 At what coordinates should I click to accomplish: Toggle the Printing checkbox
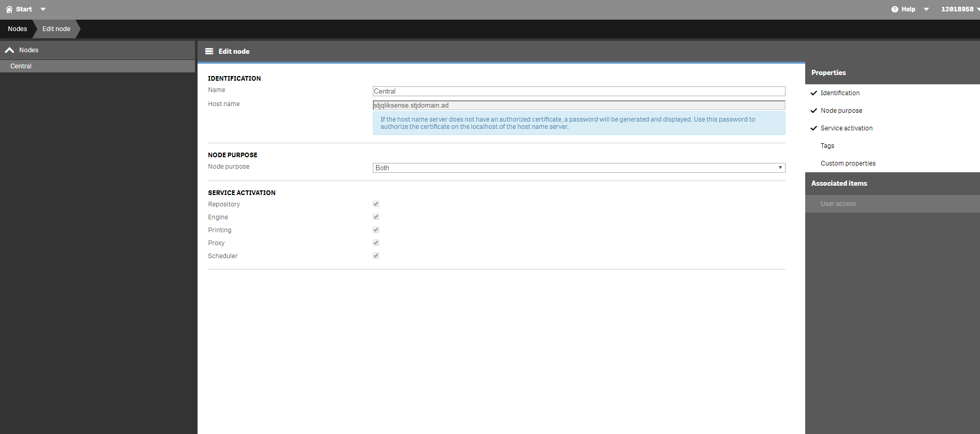(376, 230)
